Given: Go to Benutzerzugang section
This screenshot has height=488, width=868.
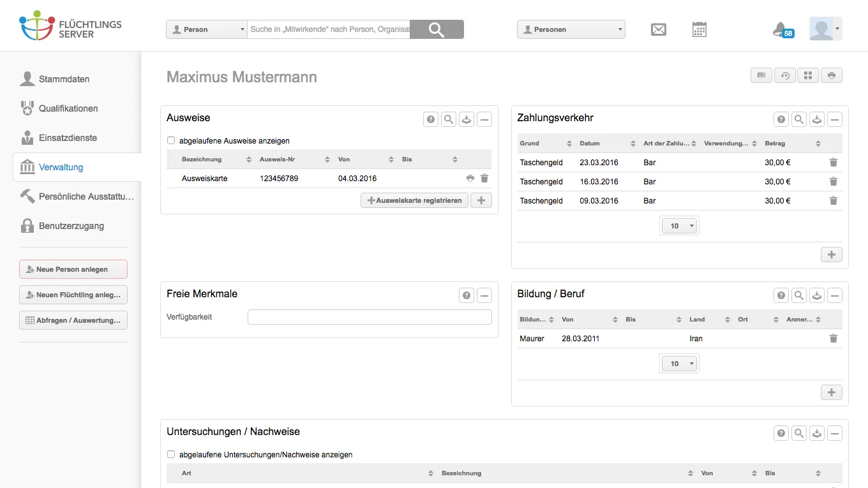Looking at the screenshot, I should click(x=71, y=226).
